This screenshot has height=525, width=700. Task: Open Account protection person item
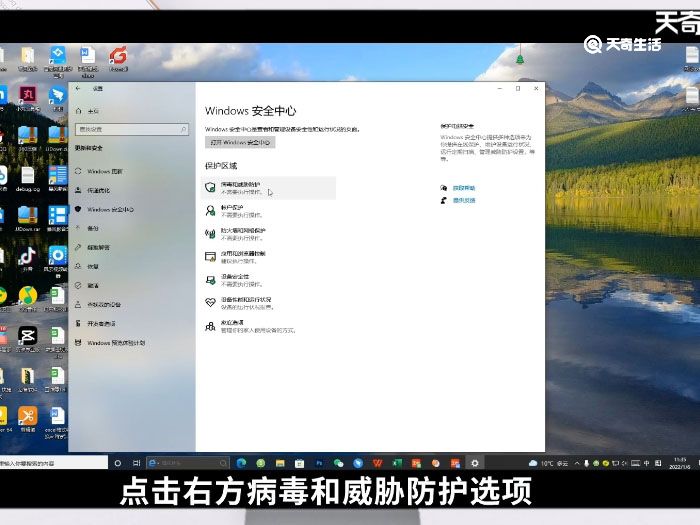[268, 211]
